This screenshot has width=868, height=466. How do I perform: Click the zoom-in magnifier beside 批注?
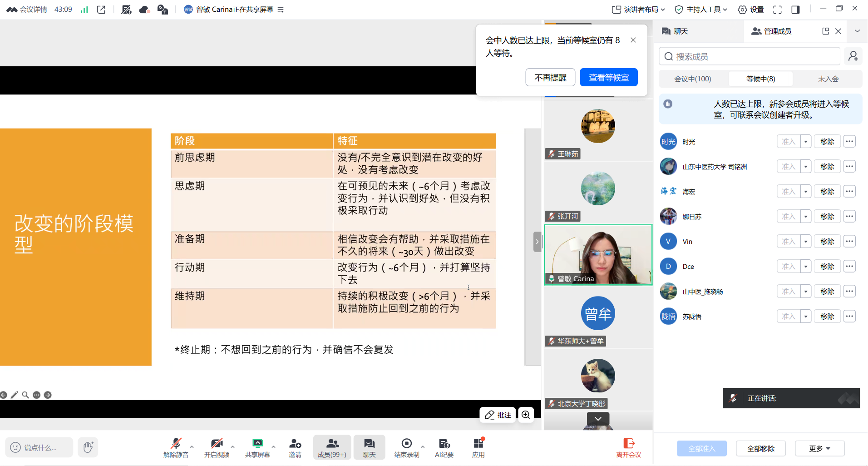526,415
